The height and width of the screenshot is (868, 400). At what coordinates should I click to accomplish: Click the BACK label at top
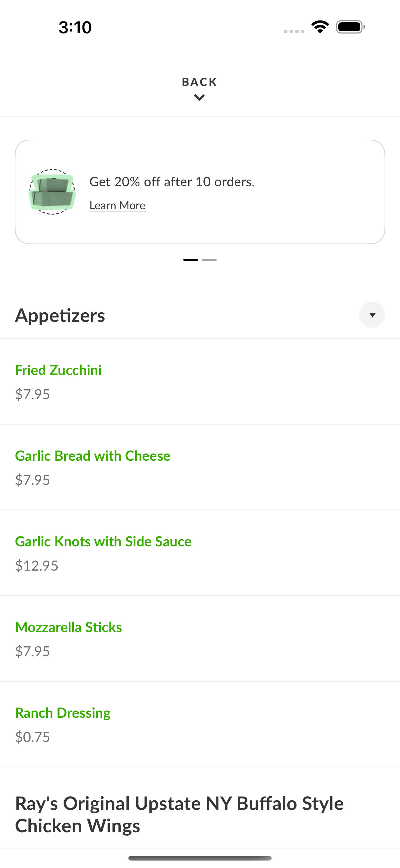tap(200, 82)
